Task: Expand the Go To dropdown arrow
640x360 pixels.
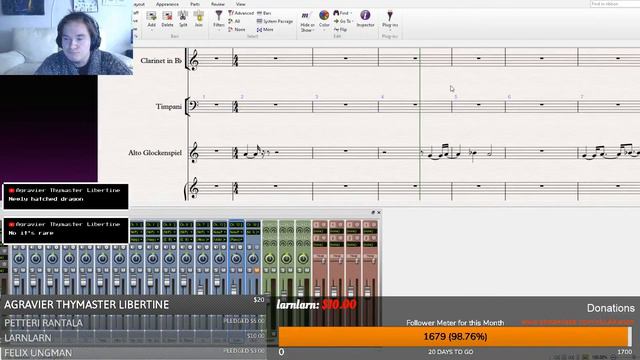Action: [353, 21]
